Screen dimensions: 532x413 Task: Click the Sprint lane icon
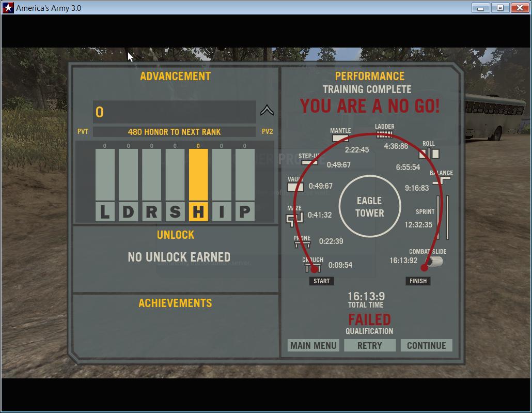(443, 218)
